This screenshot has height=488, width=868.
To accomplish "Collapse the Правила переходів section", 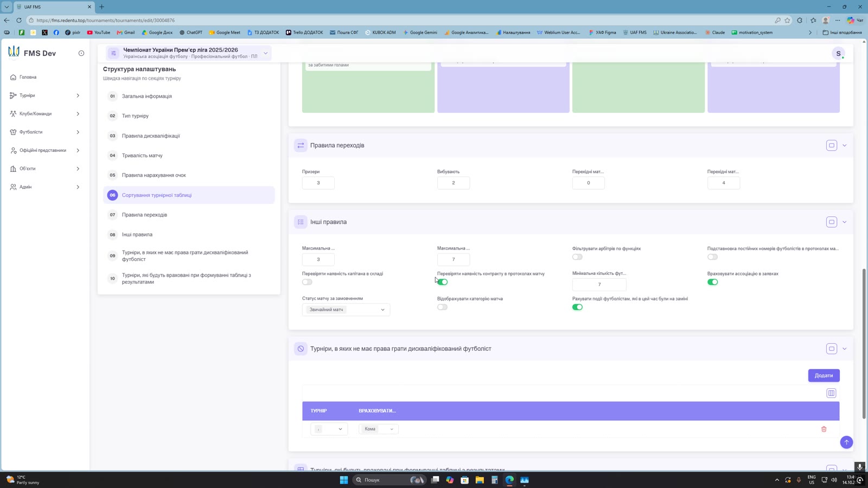I will (844, 145).
